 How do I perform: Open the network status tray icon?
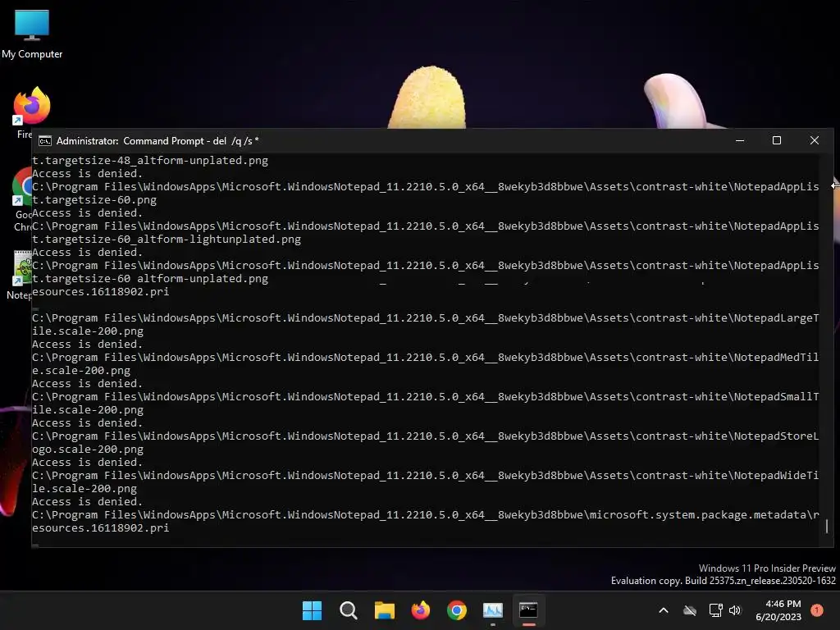tap(715, 610)
